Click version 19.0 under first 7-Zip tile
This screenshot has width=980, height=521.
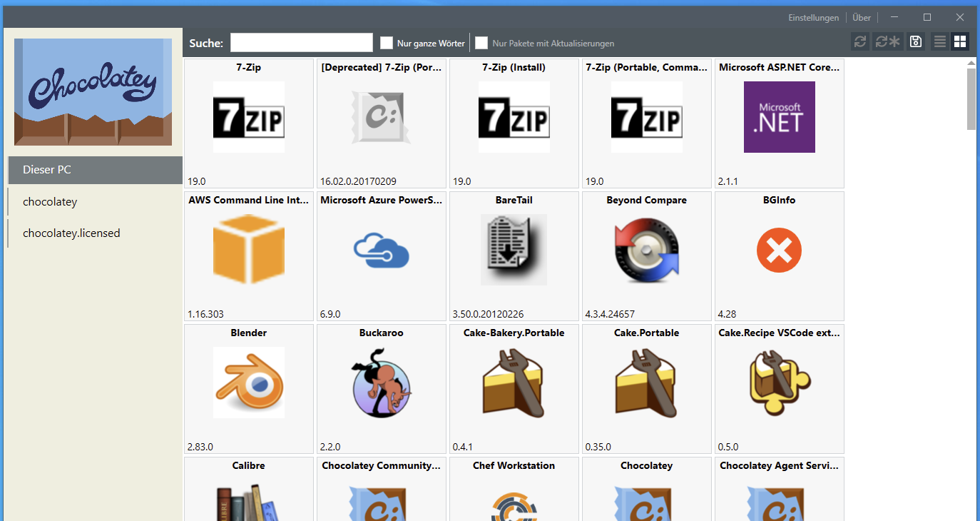pyautogui.click(x=197, y=181)
